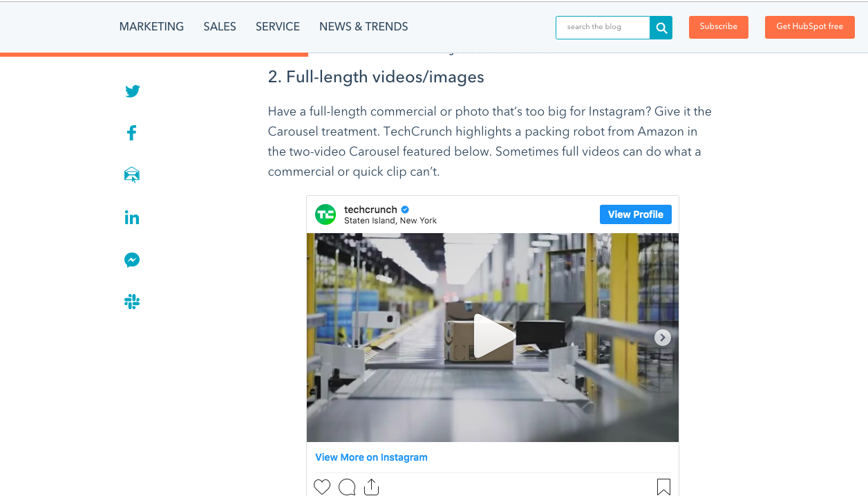The height and width of the screenshot is (496, 868).
Task: Click the magnifying glass search button
Action: point(661,28)
